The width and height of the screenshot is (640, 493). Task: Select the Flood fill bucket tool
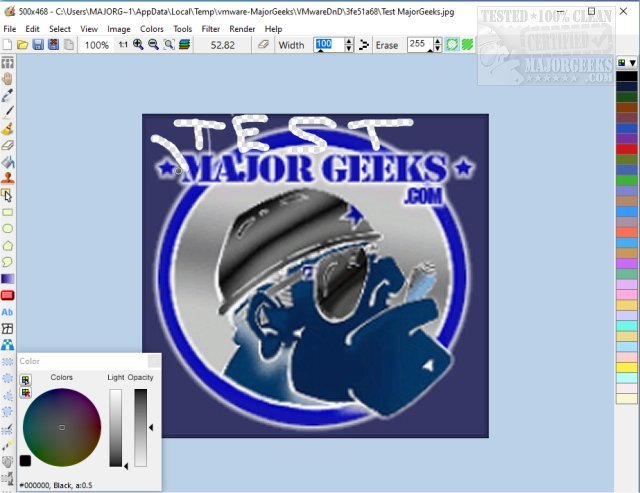[7, 162]
